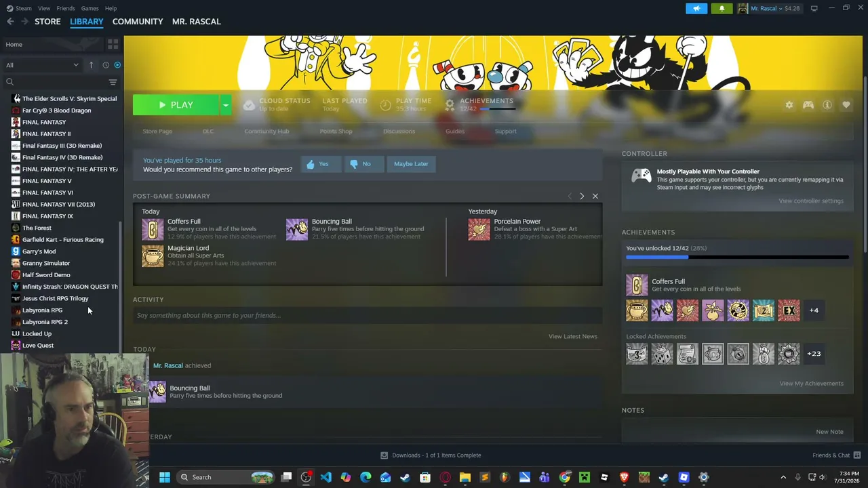Viewport: 868px width, 488px height.
Task: Open the Magician Lord achievement icon
Action: (153, 256)
